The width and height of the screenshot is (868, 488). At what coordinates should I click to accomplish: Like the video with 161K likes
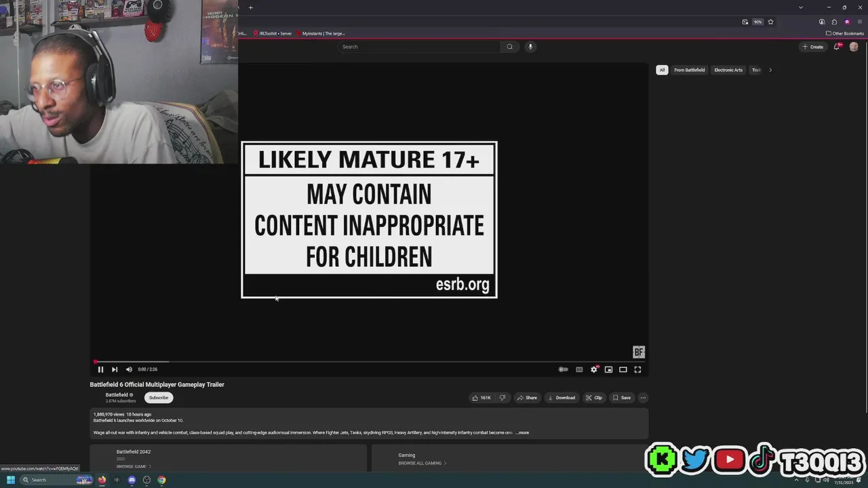pos(481,398)
